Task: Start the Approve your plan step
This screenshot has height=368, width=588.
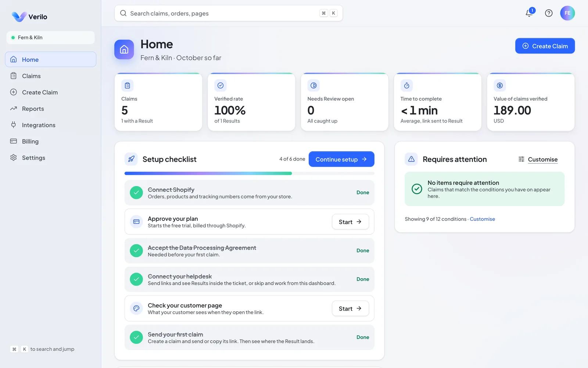Action: point(350,222)
